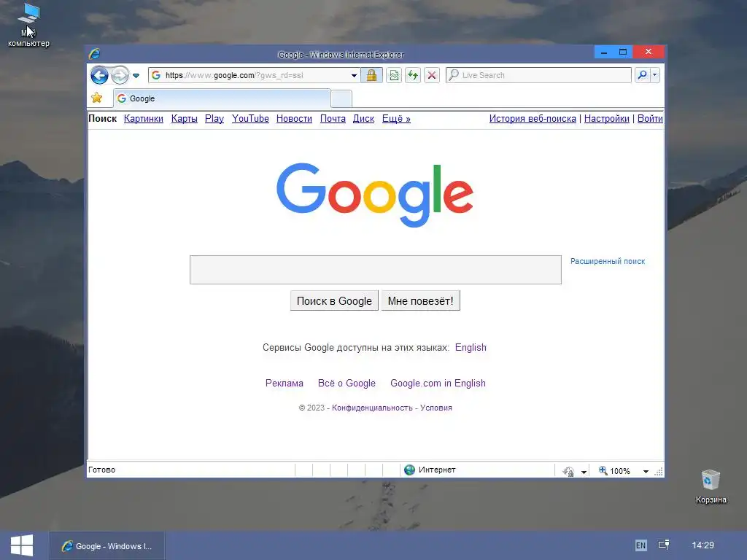Viewport: 747px width, 560px height.
Task: Open the YouTube link
Action: click(x=251, y=119)
